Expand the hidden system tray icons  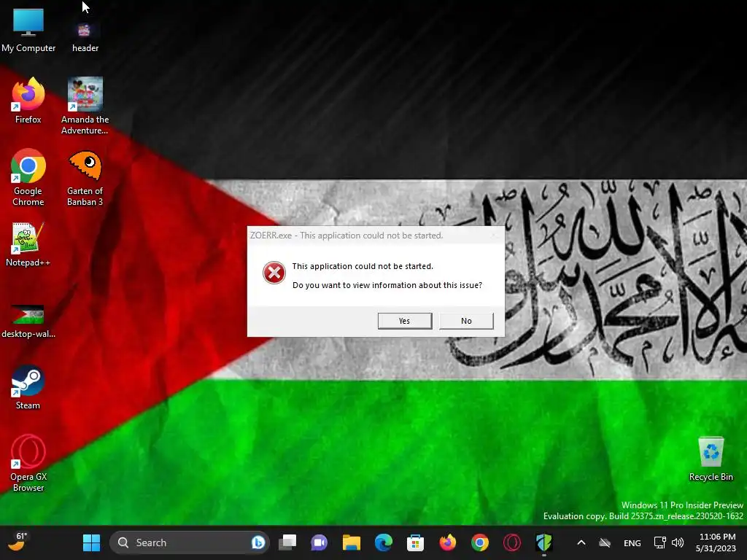[581, 542]
